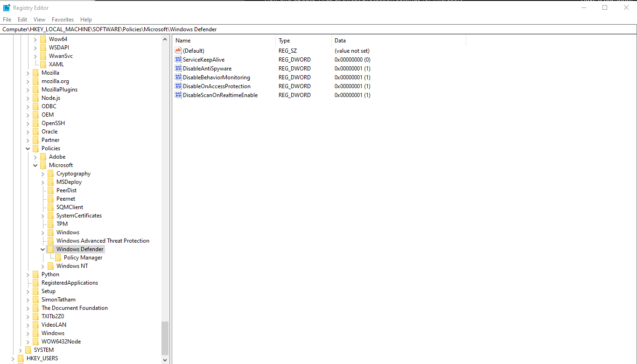Collapse the Policies tree node

coord(27,148)
